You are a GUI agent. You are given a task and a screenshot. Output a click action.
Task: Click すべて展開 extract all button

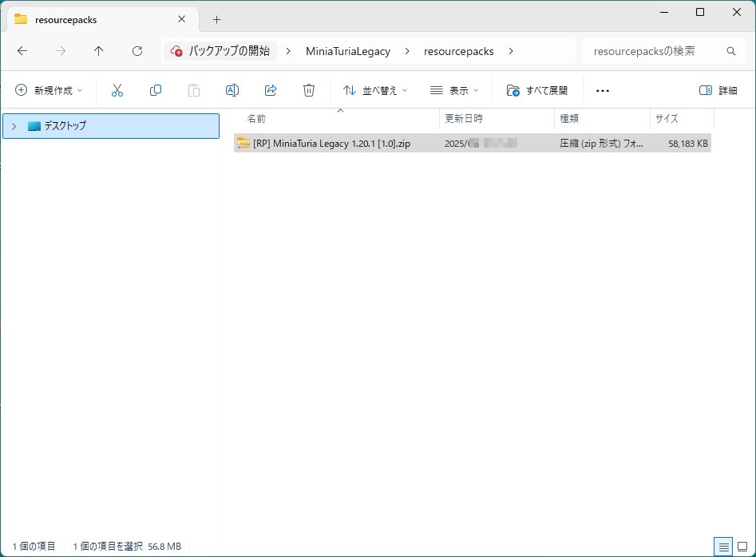pyautogui.click(x=537, y=90)
